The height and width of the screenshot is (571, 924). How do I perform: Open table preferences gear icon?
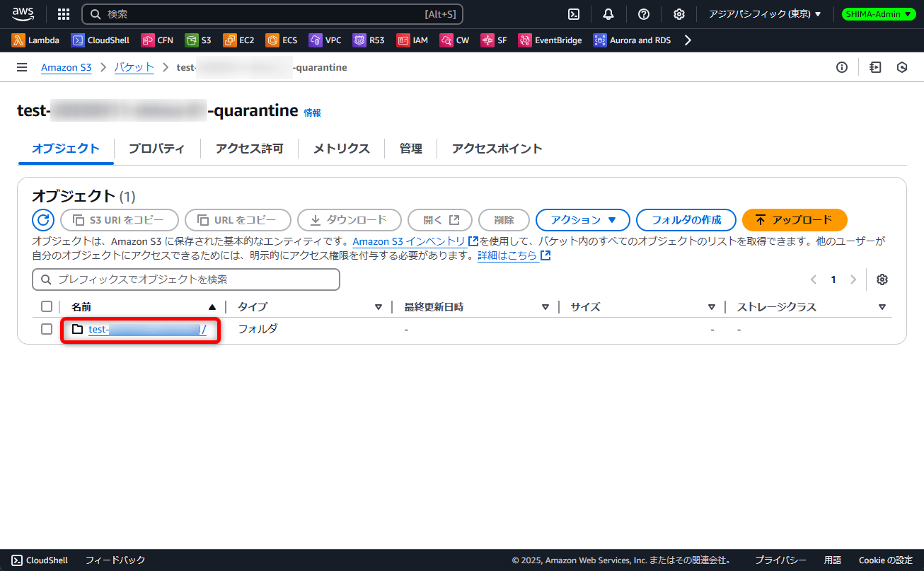pyautogui.click(x=882, y=279)
